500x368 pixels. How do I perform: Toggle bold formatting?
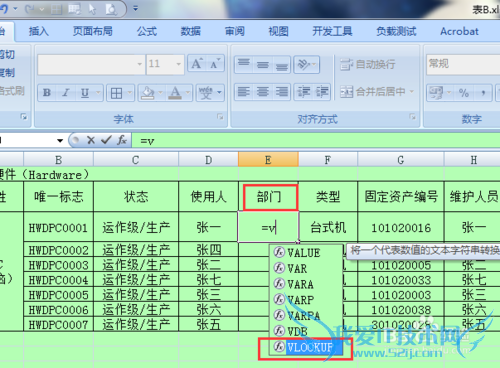pos(47,92)
